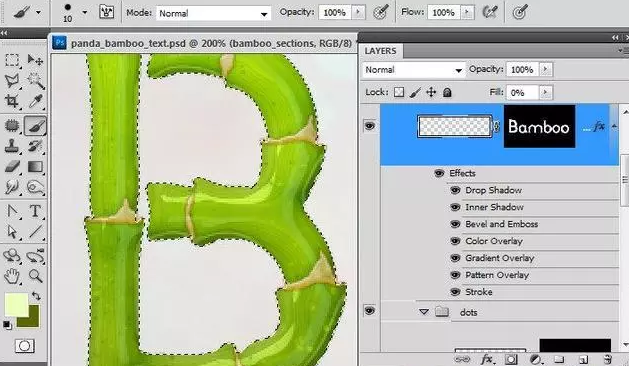Select the Gradient tool

point(35,167)
